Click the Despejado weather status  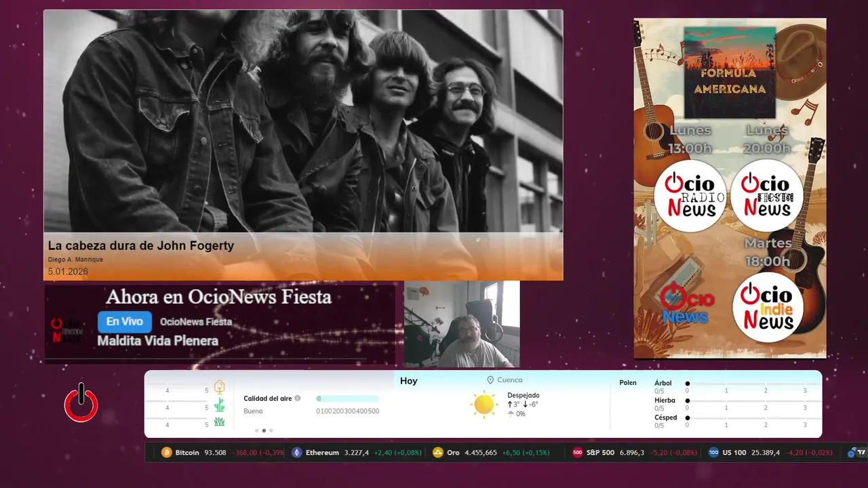click(524, 395)
